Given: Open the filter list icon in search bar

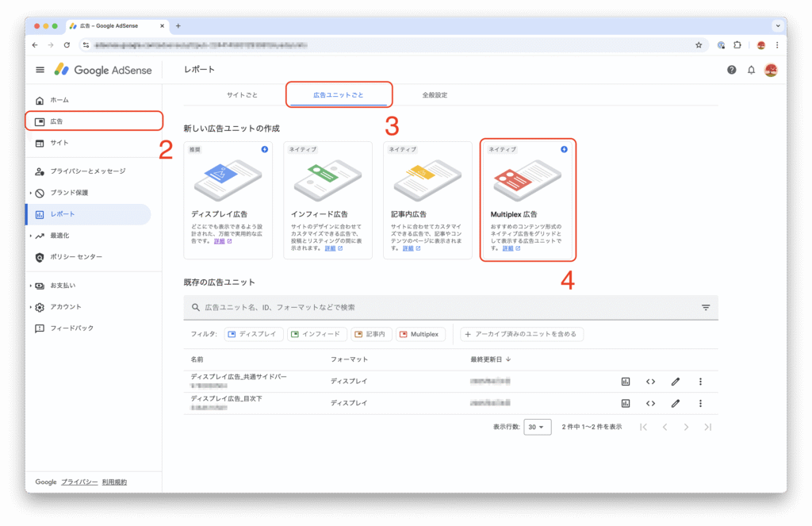Looking at the screenshot, I should coord(705,307).
